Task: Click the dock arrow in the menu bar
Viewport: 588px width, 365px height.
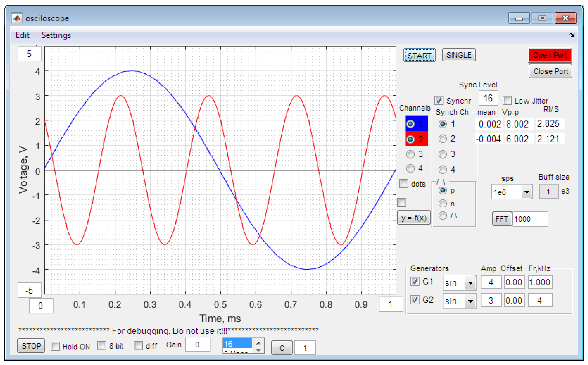Action: tap(572, 35)
